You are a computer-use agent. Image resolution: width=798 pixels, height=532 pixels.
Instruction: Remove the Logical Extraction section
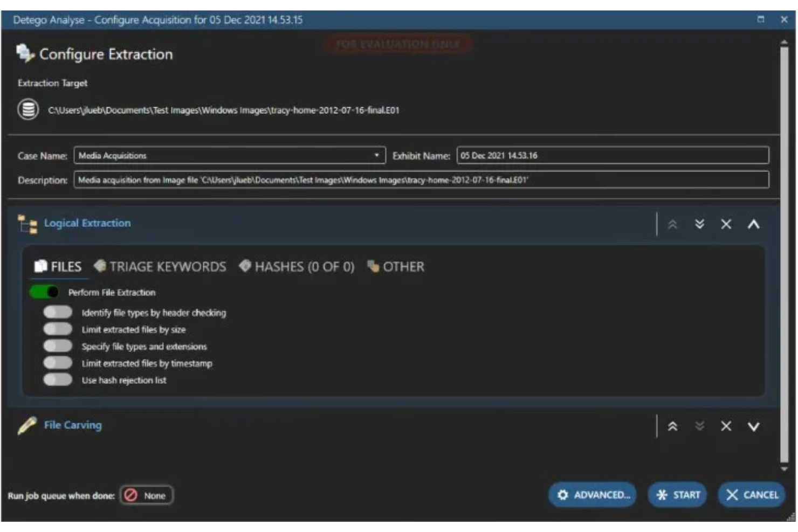point(726,224)
